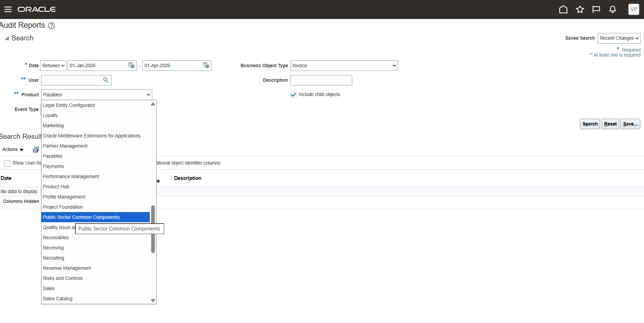Collapse the Search section triangle
644x323 pixels.
click(7, 38)
